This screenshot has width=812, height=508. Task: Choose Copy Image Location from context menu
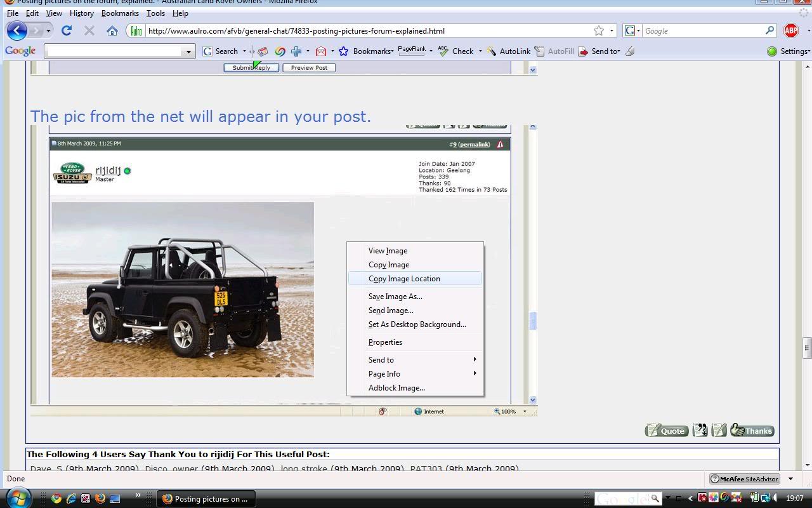pos(404,279)
